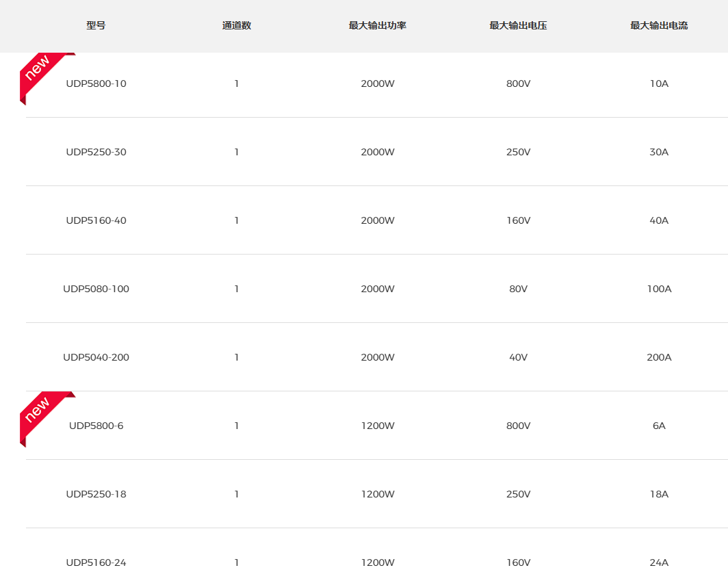This screenshot has height=583, width=728.
Task: Select the 100A current value cell
Action: 659,289
